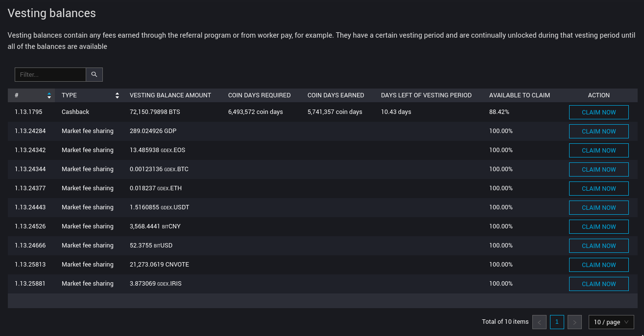Click the AVAILABLE TO CLAIM header
644x336 pixels.
(520, 95)
